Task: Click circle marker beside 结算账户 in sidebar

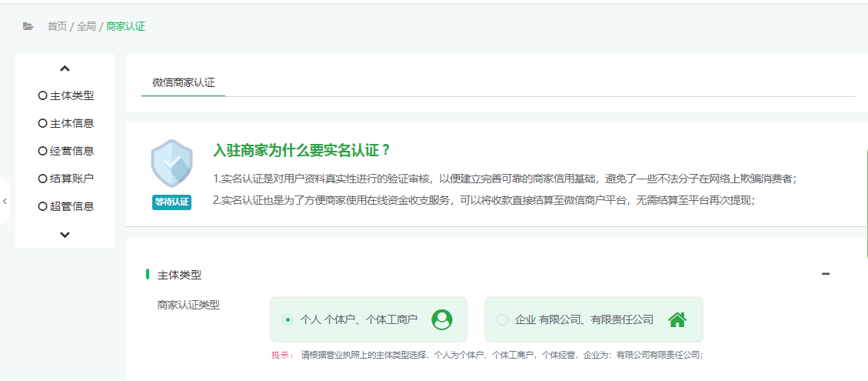Action: (x=42, y=179)
